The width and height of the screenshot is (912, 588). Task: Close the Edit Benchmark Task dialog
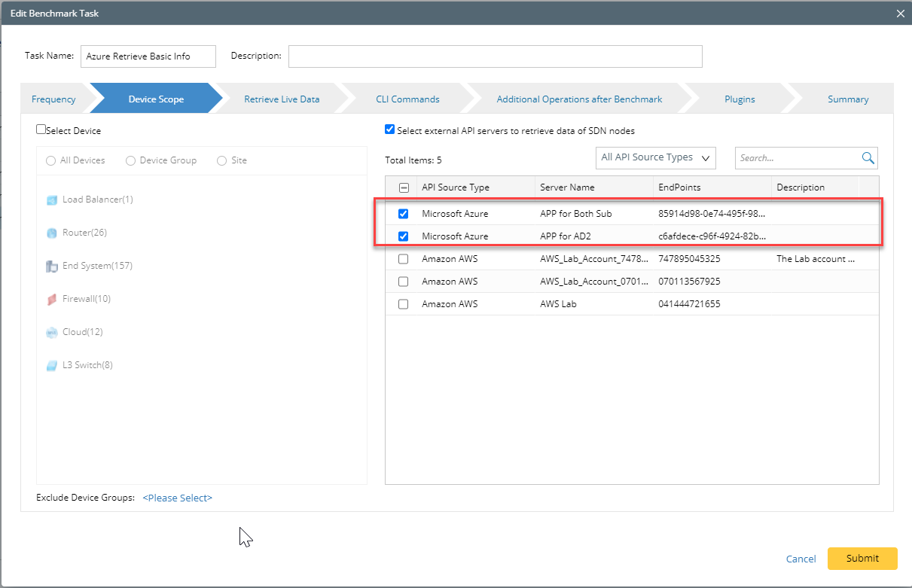pos(900,14)
